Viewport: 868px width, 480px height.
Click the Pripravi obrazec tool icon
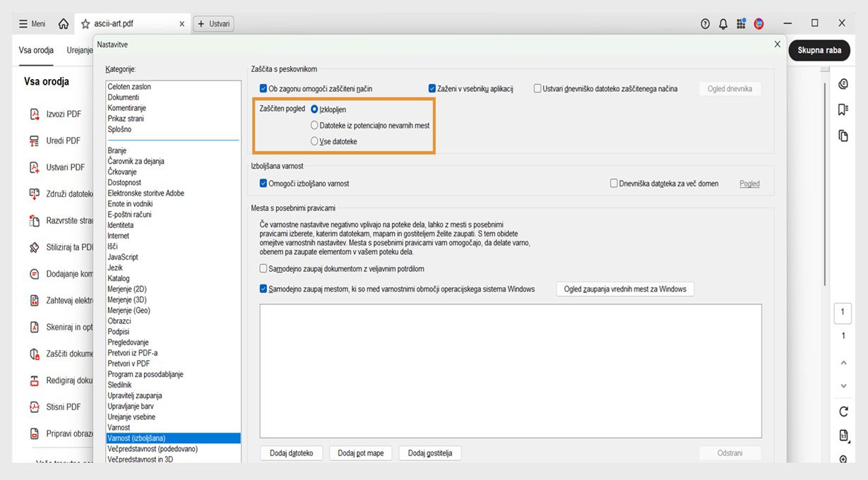coord(34,433)
